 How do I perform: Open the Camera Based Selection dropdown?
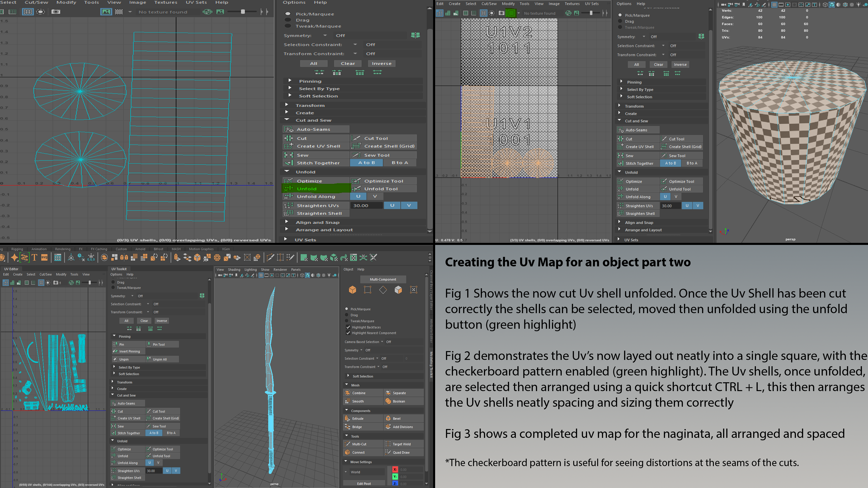point(382,342)
